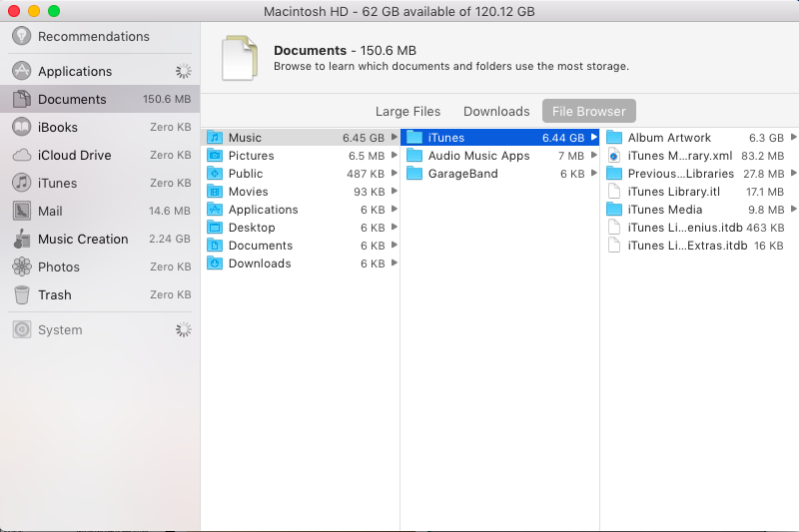Viewport: 799px width, 532px height.
Task: Click the Mail stamp icon
Action: [x=21, y=211]
